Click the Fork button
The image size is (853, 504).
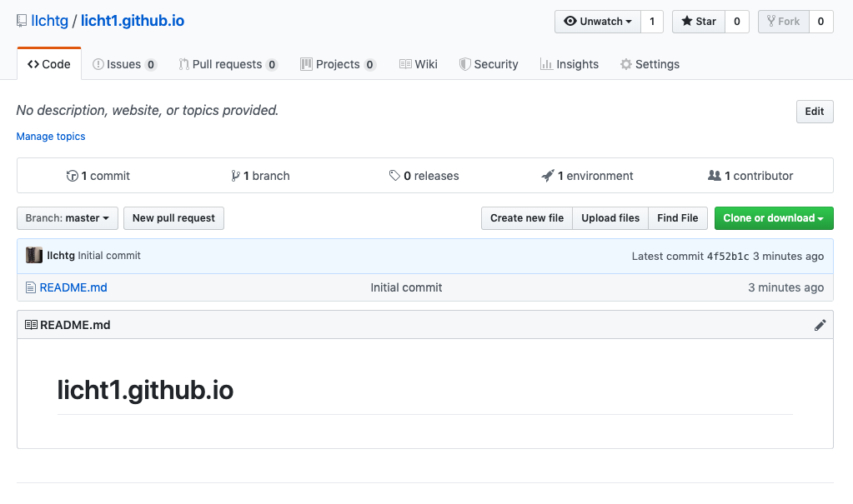(783, 21)
